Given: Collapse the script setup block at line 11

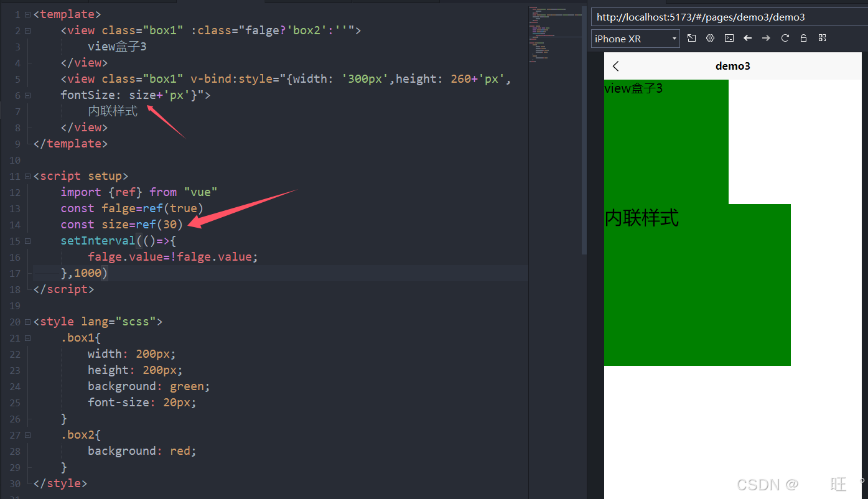Looking at the screenshot, I should (x=27, y=176).
